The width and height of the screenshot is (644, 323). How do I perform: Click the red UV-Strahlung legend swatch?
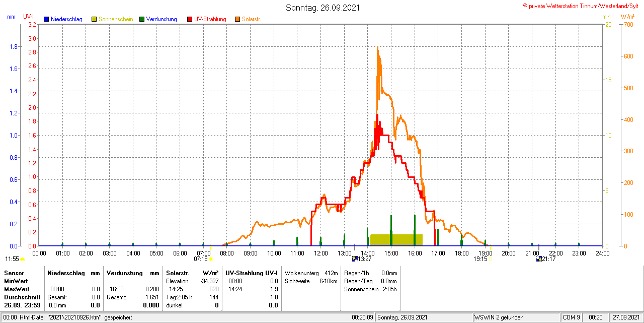coord(190,19)
